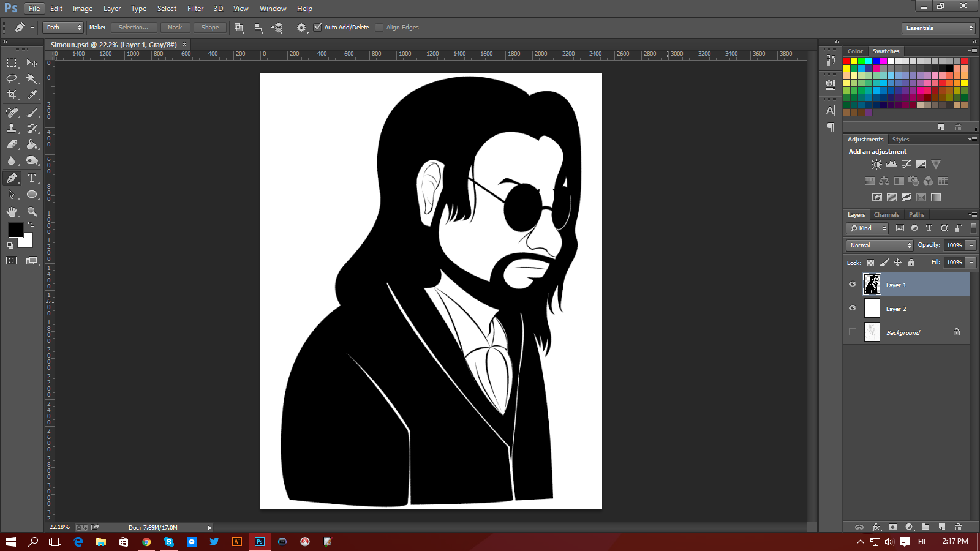The width and height of the screenshot is (980, 551).
Task: Select the Magic Wand tool
Action: 32,79
